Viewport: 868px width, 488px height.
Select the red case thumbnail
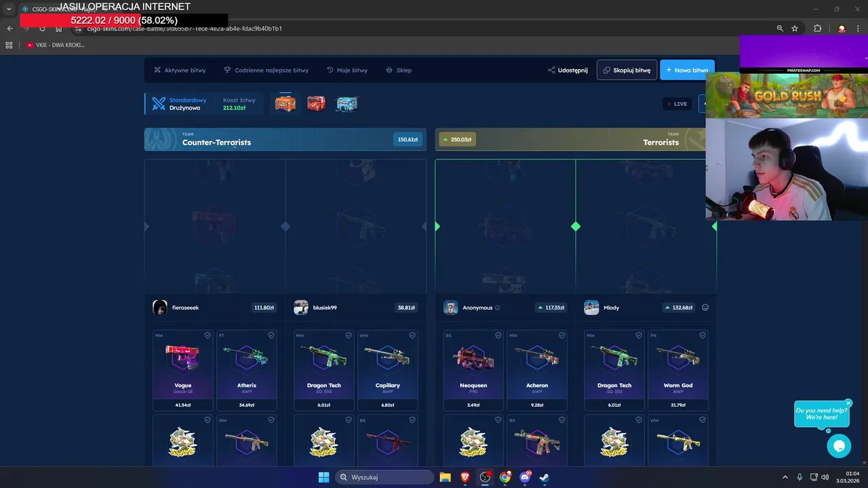[x=316, y=104]
